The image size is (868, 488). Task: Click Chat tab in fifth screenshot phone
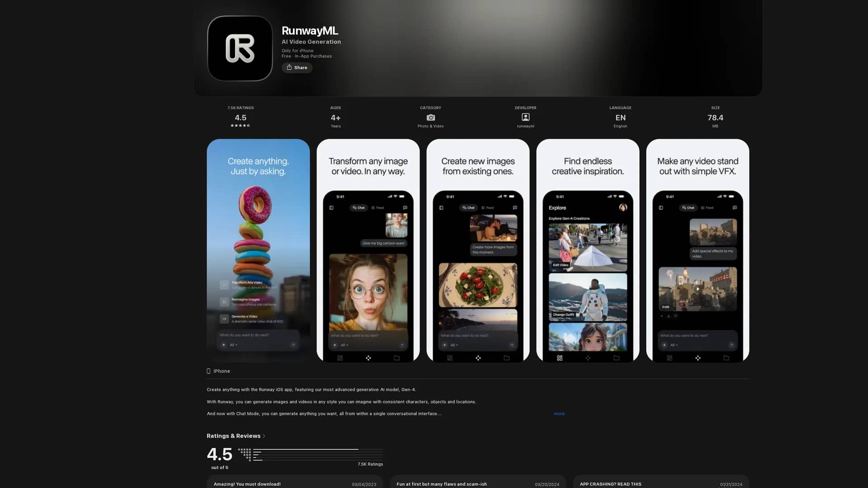point(688,208)
